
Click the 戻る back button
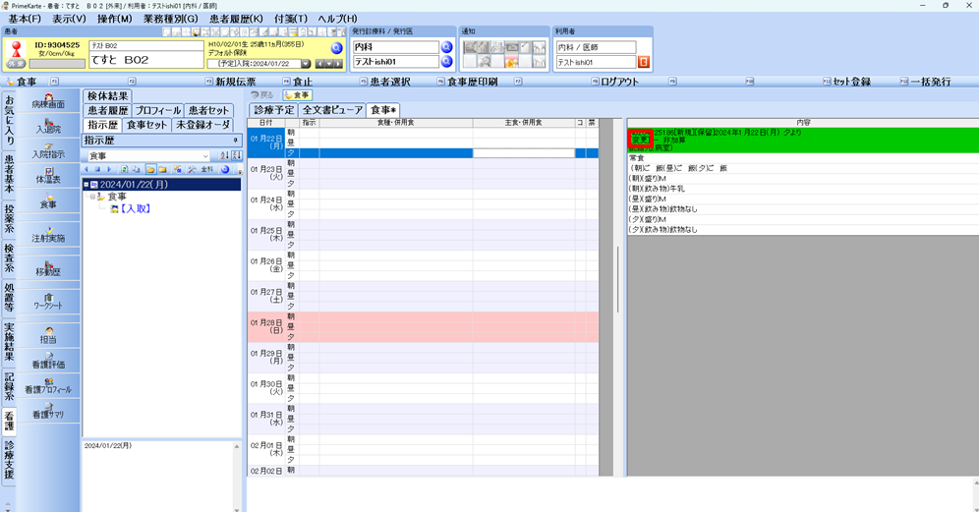262,95
